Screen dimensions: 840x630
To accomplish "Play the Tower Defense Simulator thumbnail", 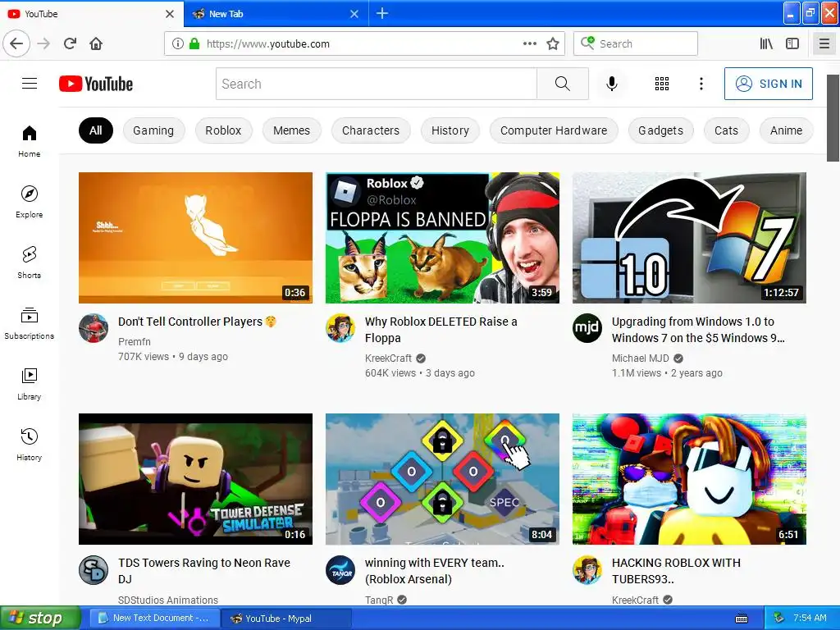I will pyautogui.click(x=195, y=479).
